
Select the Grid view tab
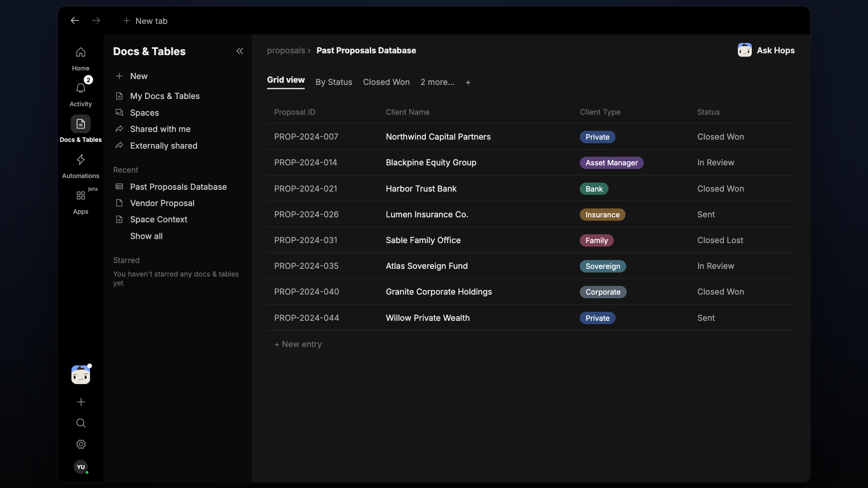coord(286,80)
